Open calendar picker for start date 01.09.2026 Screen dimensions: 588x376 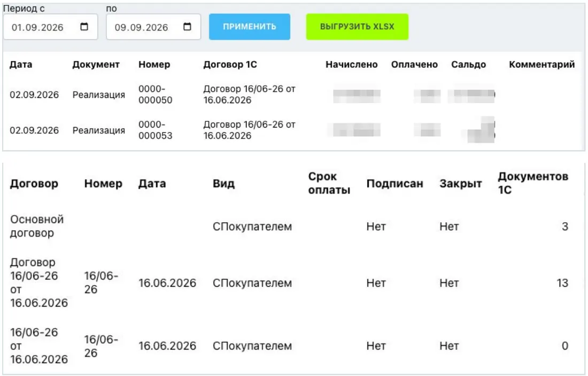84,27
